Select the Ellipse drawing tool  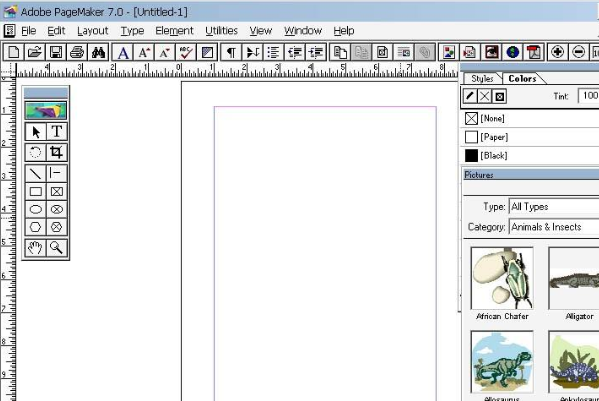point(36,209)
